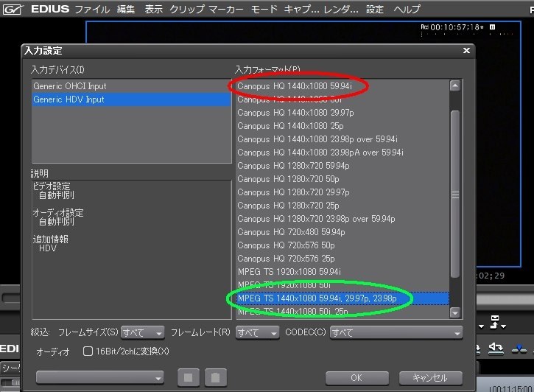The height and width of the screenshot is (392, 534).
Task: Select Canopus HQ 1440x1080 29.97p format
Action: tap(342, 113)
